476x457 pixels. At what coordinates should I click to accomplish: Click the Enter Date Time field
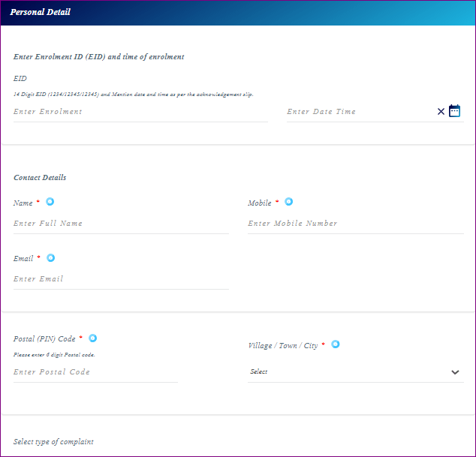359,112
